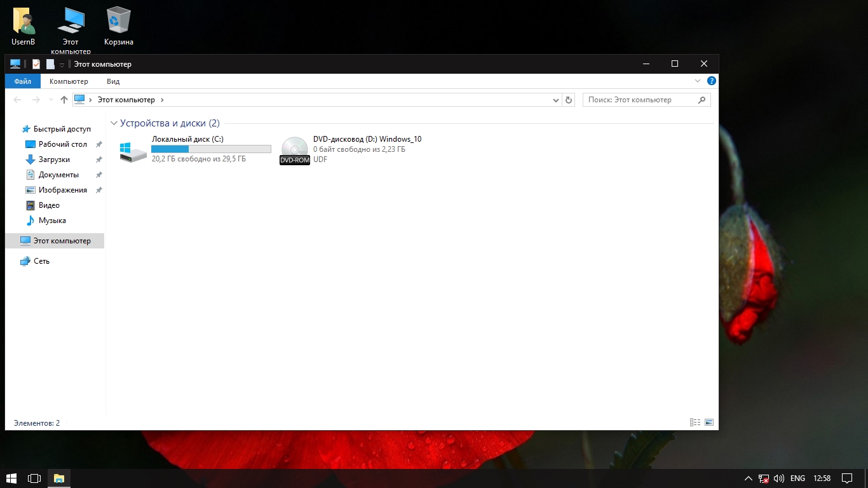The height and width of the screenshot is (488, 868).
Task: Click the volume speaker tray icon
Action: tap(779, 478)
